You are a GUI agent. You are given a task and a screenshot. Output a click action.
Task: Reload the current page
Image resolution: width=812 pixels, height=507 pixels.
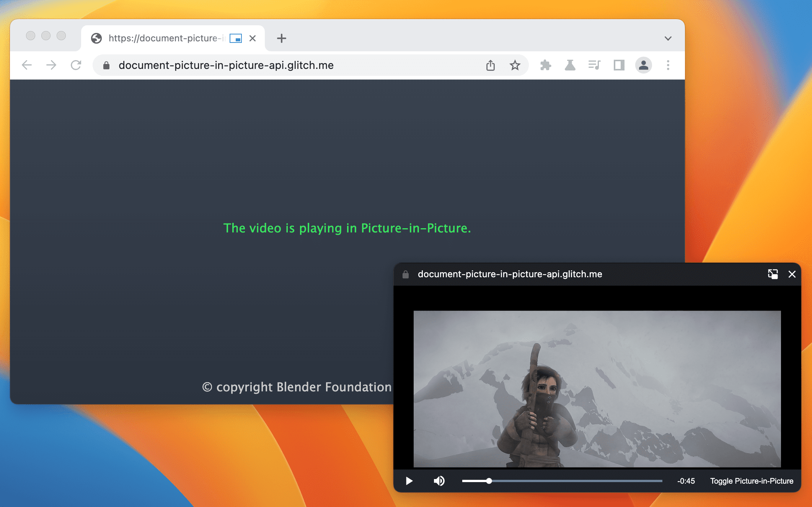(x=76, y=65)
